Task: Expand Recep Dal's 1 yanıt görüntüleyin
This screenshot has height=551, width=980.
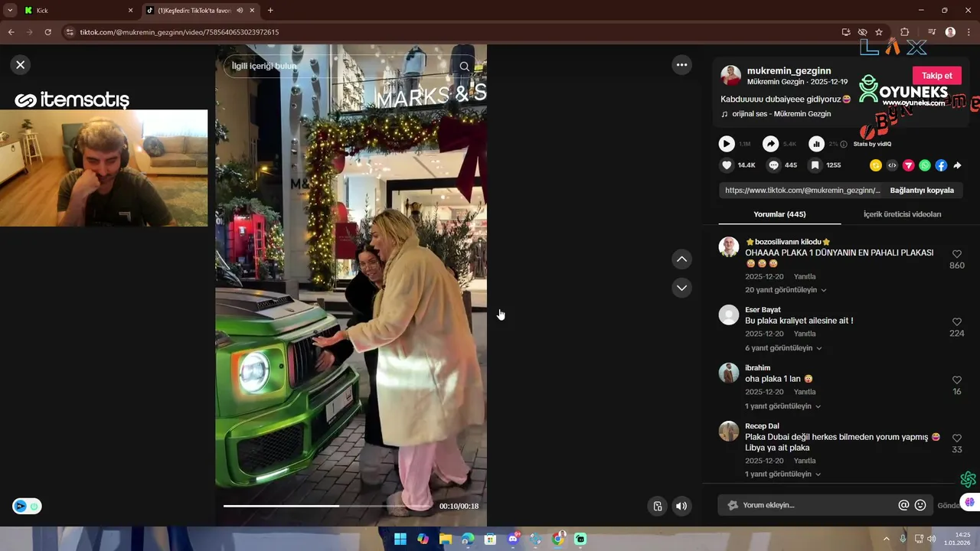Action: tap(783, 474)
